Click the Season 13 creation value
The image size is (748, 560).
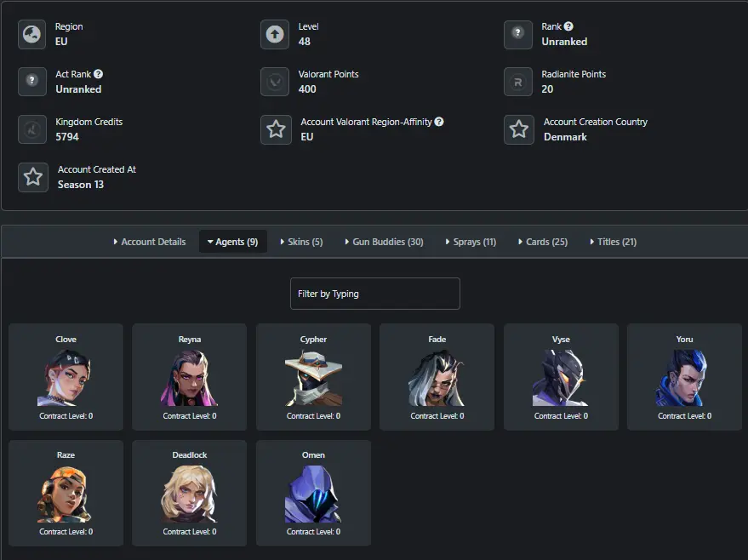pyautogui.click(x=81, y=185)
